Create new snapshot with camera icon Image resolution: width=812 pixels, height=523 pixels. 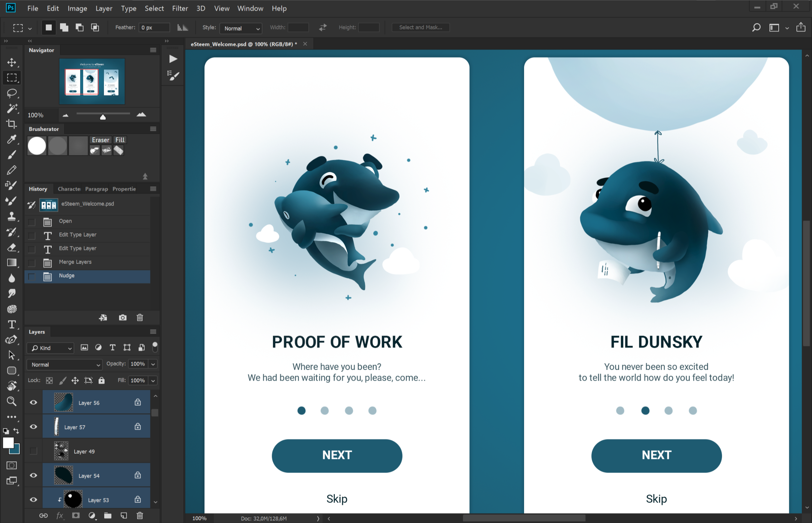coord(123,318)
